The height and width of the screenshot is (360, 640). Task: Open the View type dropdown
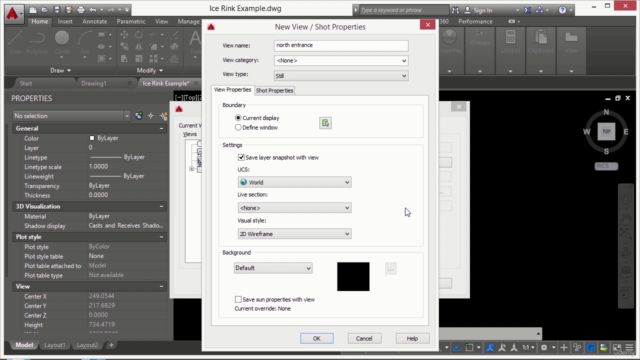pos(341,76)
